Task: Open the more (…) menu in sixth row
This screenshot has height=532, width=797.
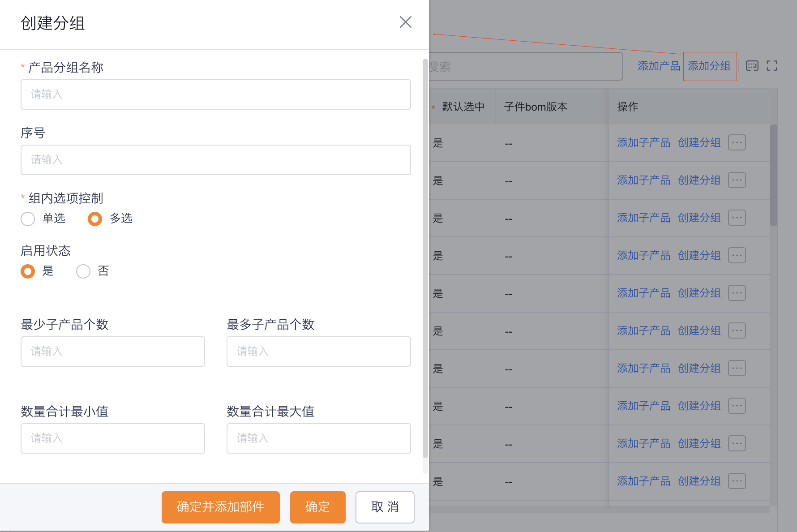Action: click(x=737, y=330)
